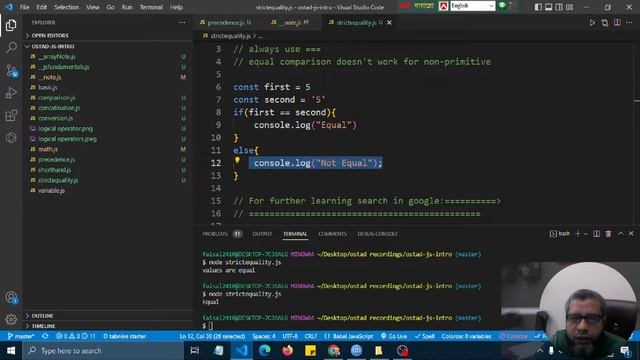This screenshot has width=640, height=360.
Task: Open the Accounts icon in activity bar
Action: coord(11,298)
